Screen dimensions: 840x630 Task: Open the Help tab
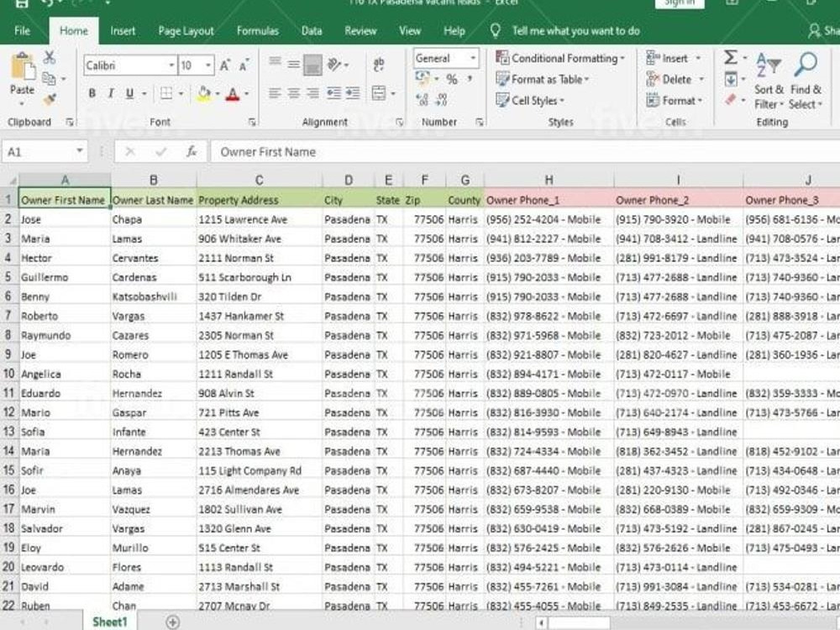(x=454, y=30)
